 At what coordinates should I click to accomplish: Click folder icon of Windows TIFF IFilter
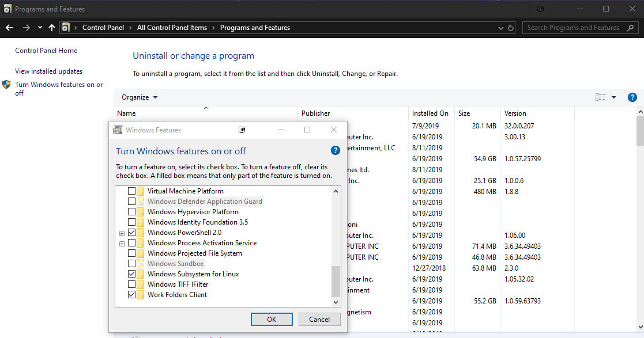(x=141, y=284)
